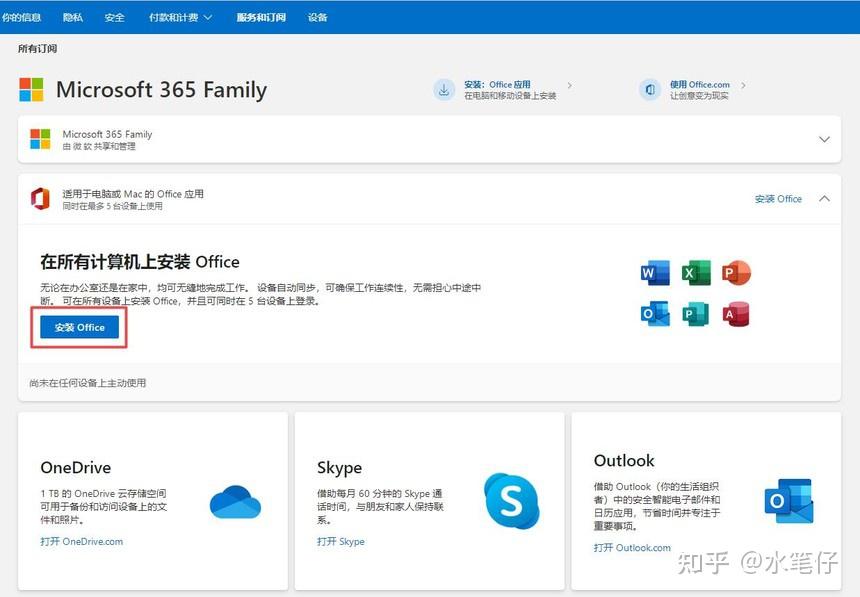860x597 pixels.
Task: Select the PowerPoint app icon
Action: click(737, 271)
